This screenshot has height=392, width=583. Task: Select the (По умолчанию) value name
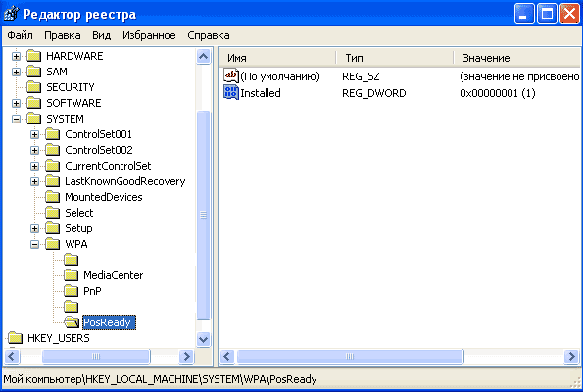click(280, 76)
